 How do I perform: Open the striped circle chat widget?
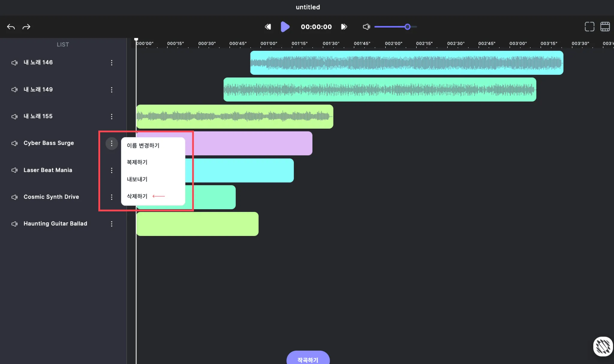click(603, 346)
